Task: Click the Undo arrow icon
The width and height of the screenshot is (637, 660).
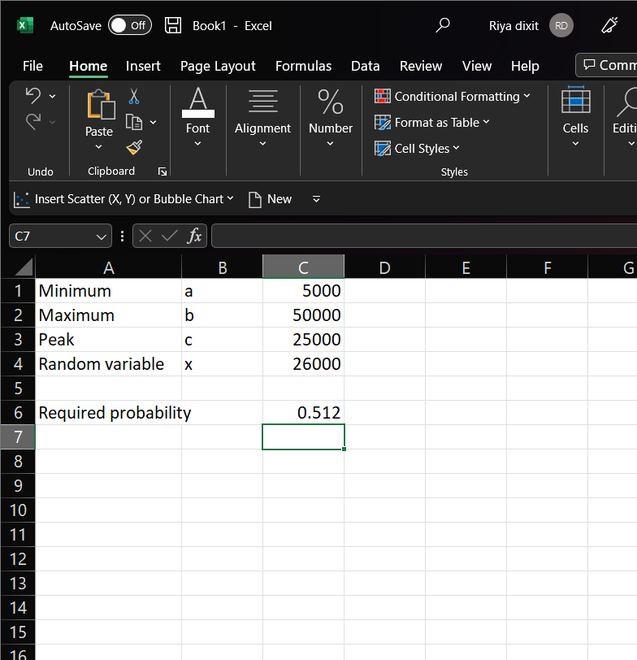Action: [x=33, y=96]
